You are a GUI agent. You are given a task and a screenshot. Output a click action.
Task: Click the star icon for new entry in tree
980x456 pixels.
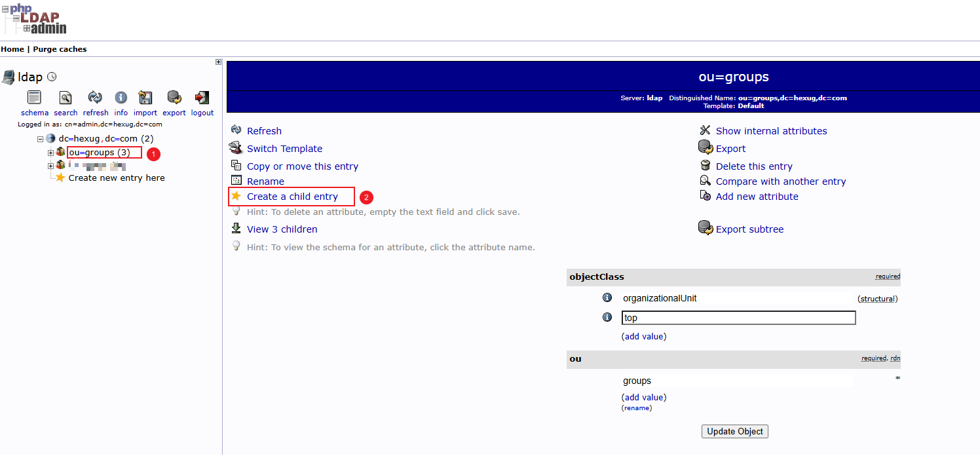pos(60,178)
